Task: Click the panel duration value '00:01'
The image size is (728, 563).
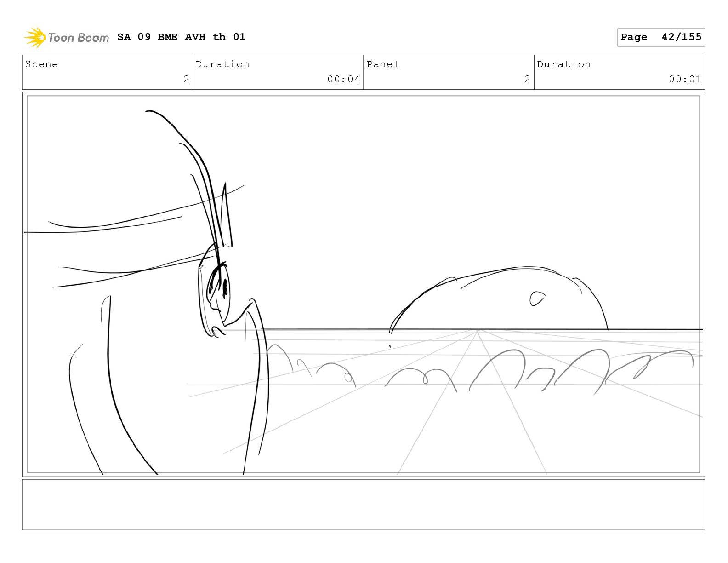Action: click(685, 79)
